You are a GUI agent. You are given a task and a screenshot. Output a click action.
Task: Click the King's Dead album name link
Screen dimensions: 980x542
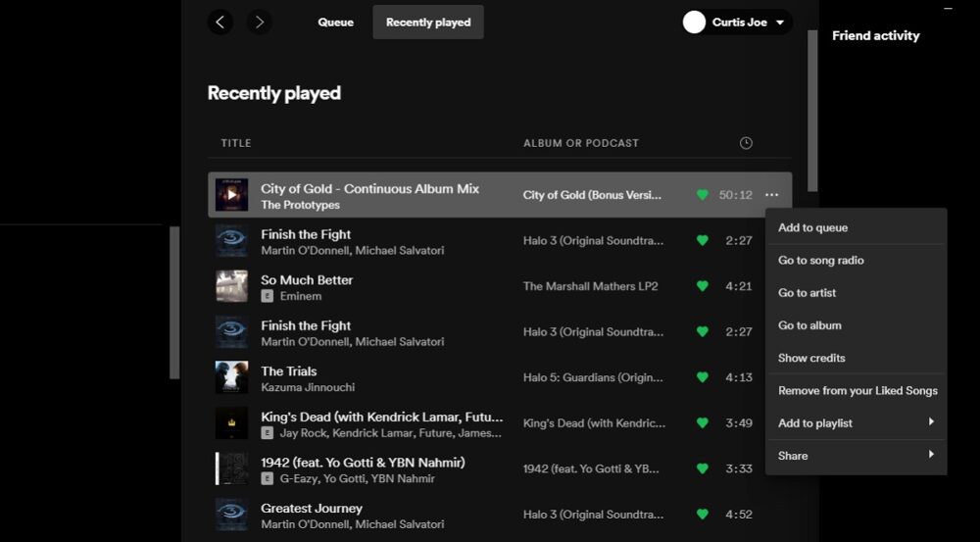coord(595,423)
